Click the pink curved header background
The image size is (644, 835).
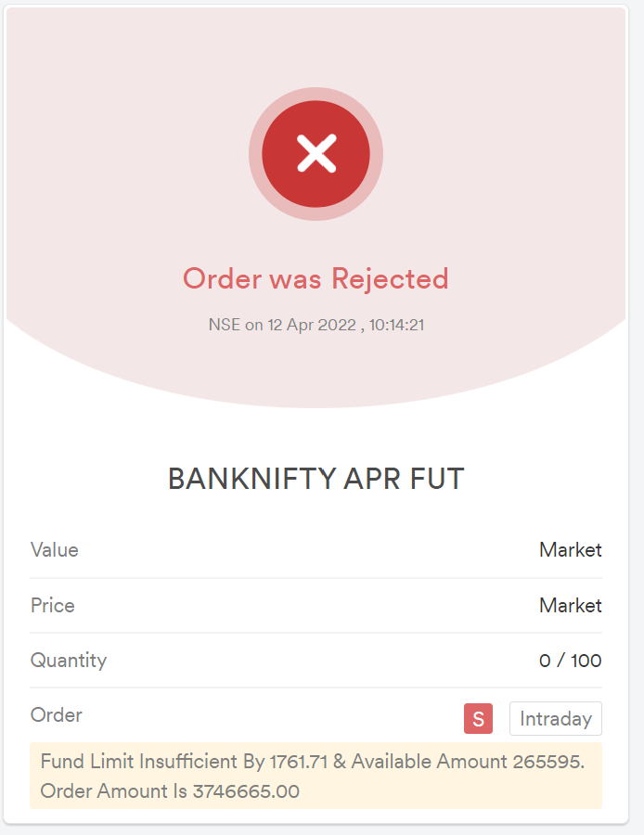coord(134,160)
